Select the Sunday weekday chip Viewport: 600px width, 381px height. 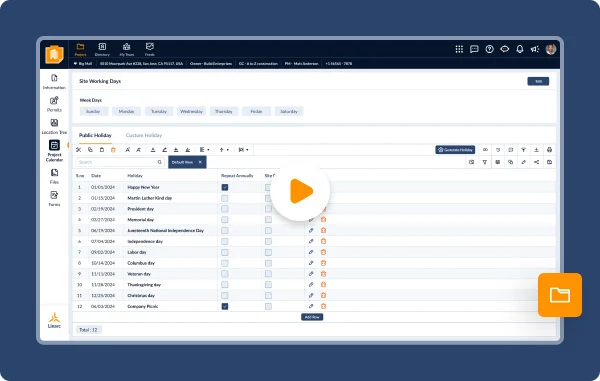tap(93, 111)
